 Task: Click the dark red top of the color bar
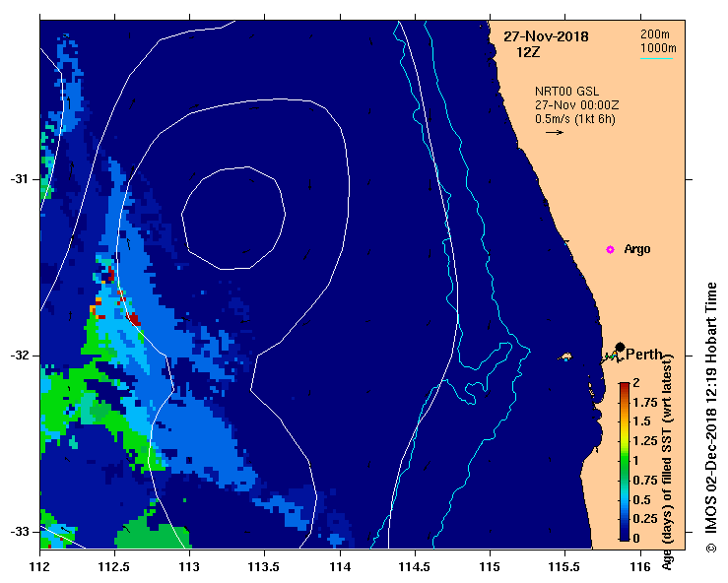point(625,388)
